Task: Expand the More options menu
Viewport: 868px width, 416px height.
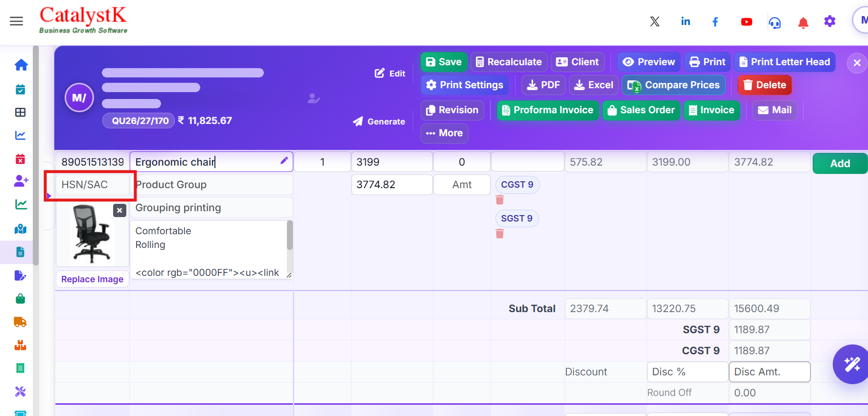Action: pyautogui.click(x=445, y=133)
